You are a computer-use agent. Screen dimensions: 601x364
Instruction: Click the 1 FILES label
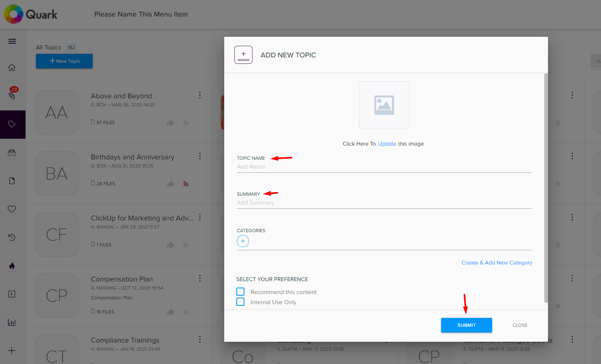101,244
